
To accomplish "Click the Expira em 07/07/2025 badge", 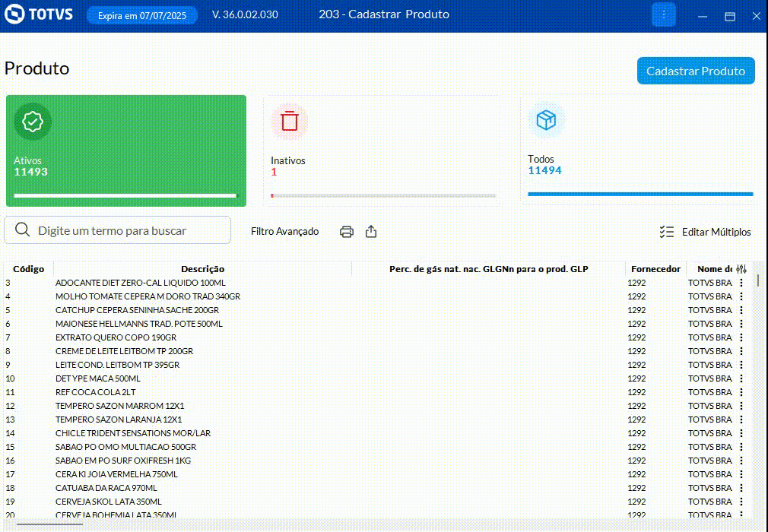I will pyautogui.click(x=142, y=15).
